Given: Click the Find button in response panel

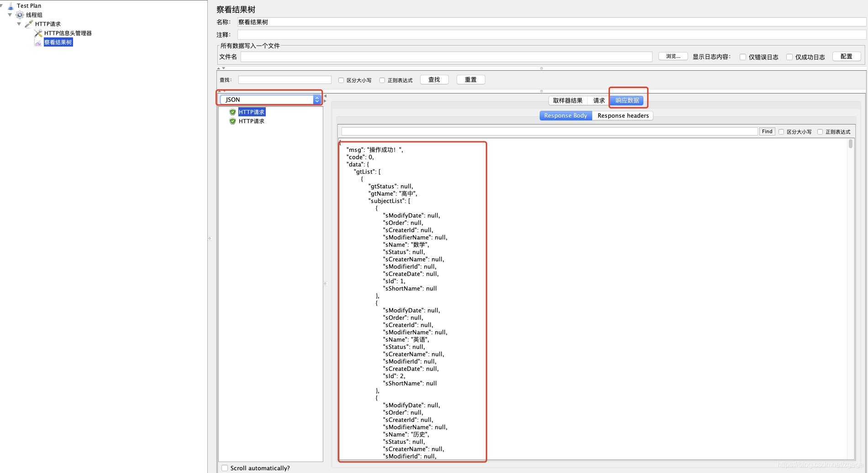Looking at the screenshot, I should coord(767,131).
